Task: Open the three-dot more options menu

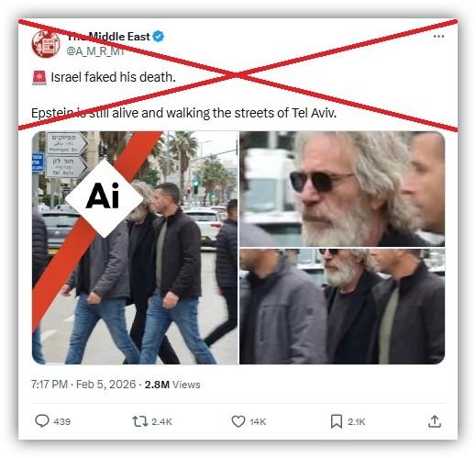Action: [x=438, y=37]
